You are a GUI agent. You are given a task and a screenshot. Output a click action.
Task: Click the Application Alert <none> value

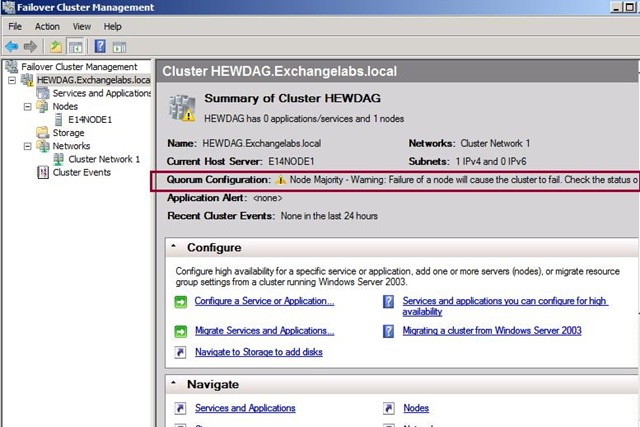[x=267, y=198]
